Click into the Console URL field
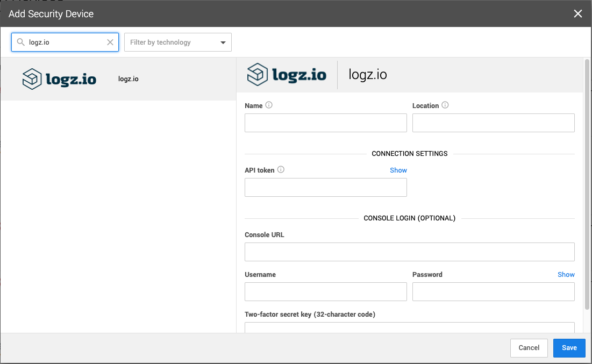Screen dimensions: 592x364 point(410,252)
